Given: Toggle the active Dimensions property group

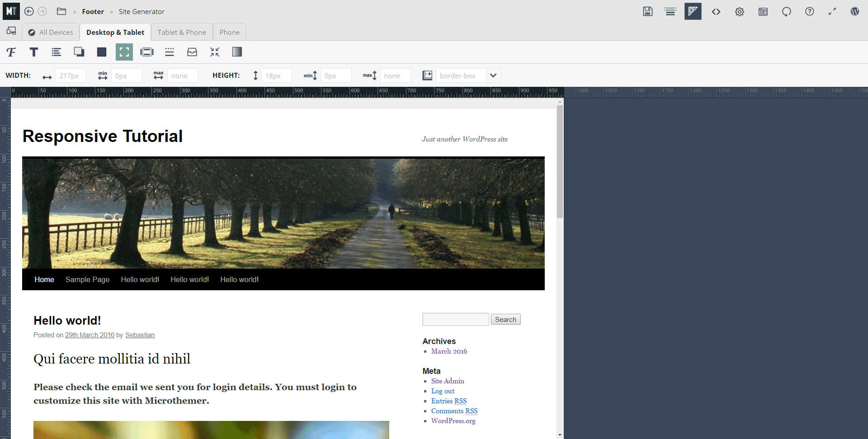Looking at the screenshot, I should click(124, 52).
